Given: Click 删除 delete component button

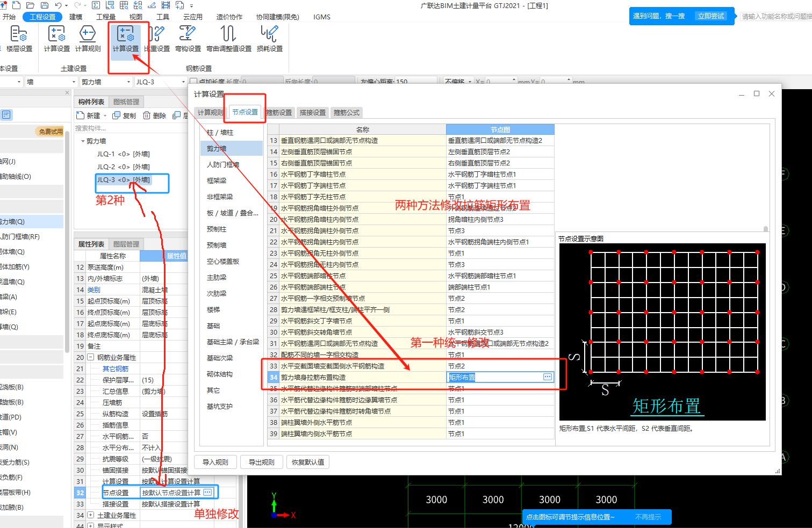Looking at the screenshot, I should pos(154,115).
